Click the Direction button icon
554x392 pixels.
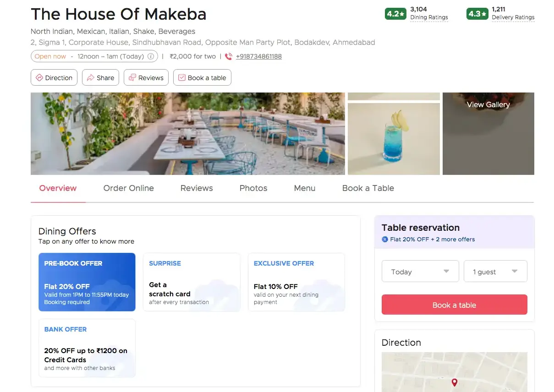tap(39, 78)
